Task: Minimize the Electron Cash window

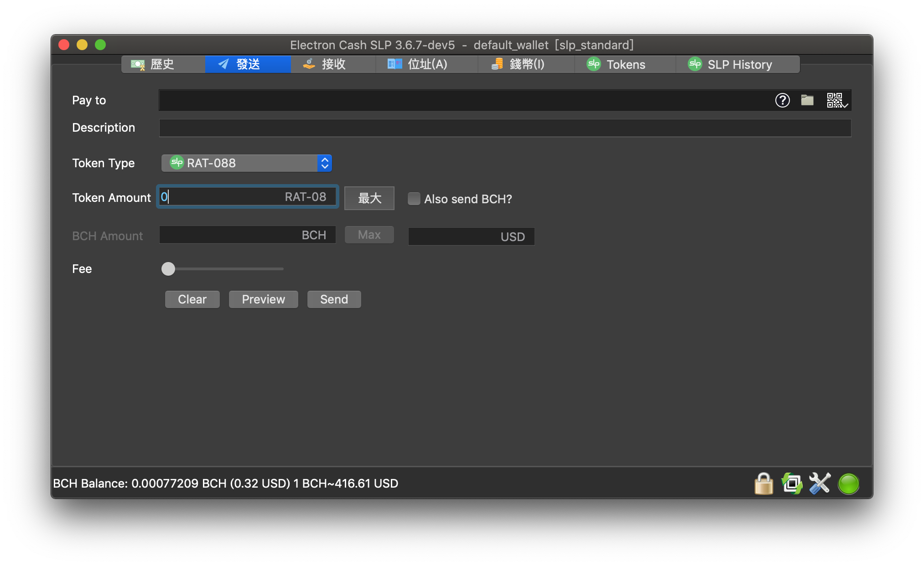Action: 82,45
